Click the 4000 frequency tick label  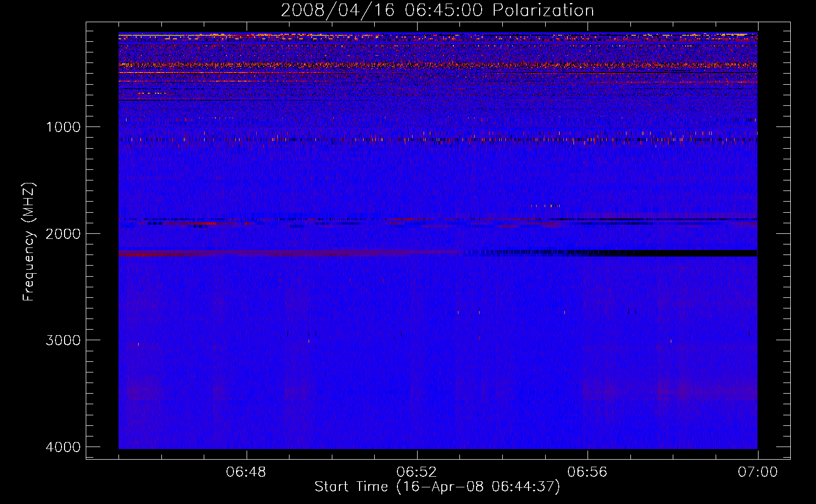[63, 447]
